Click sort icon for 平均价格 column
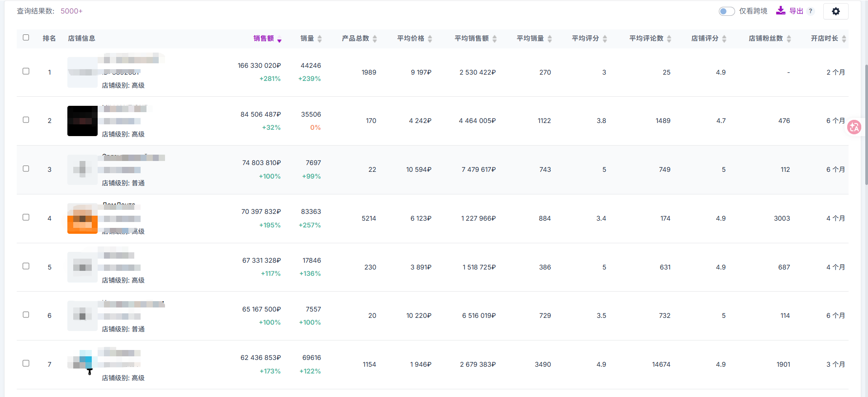The width and height of the screenshot is (868, 397). (430, 39)
